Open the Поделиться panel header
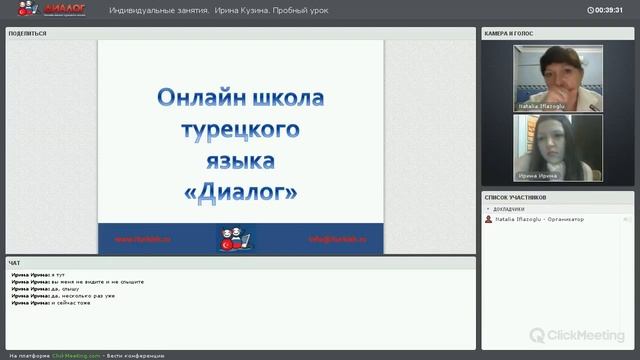640x360 pixels. (240, 33)
